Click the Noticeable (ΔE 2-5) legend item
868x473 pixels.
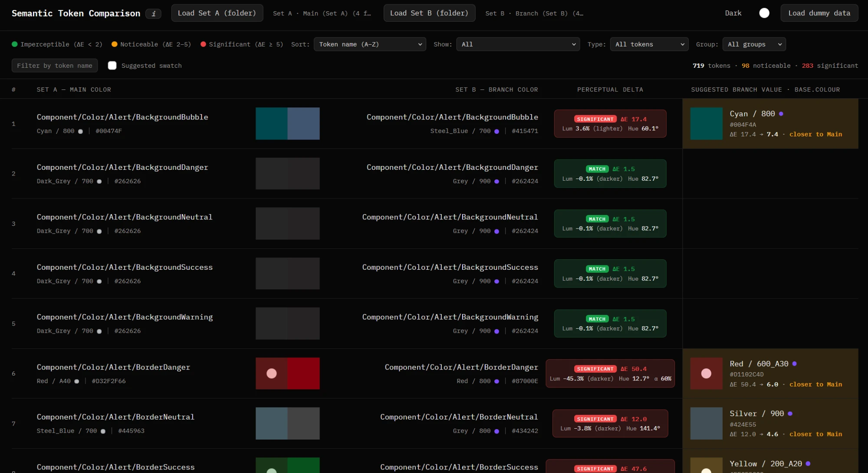(x=151, y=44)
